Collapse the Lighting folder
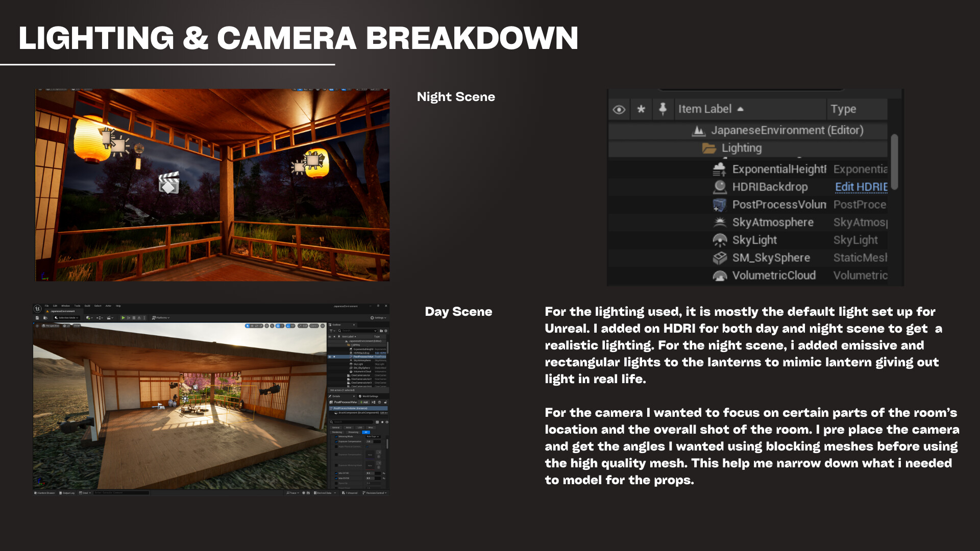 pyautogui.click(x=708, y=148)
